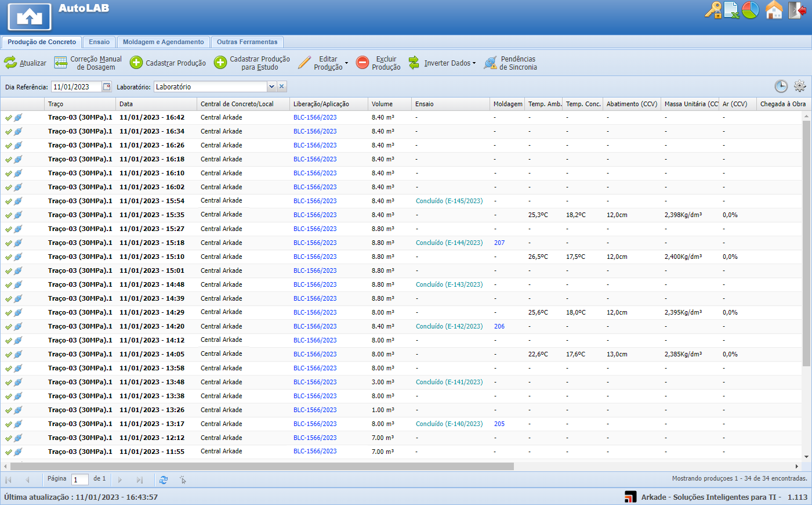Screen dimensions: 812x505
Task: Click the green check icon in the 15:54 row
Action: tap(9, 201)
